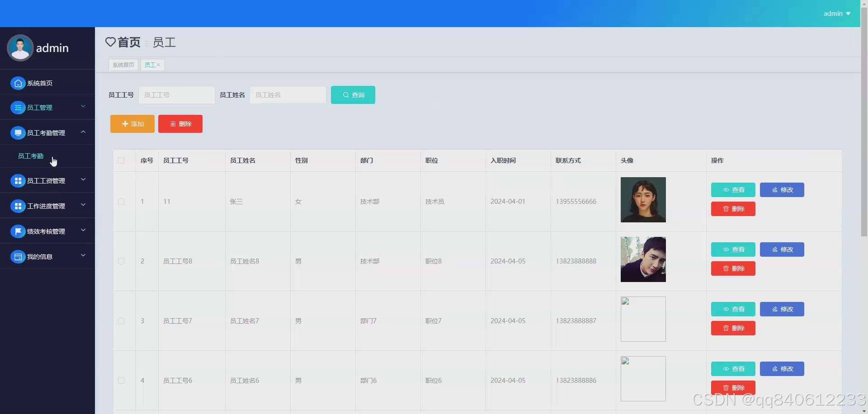Select the 员工考勤 submenu item
Image resolution: width=868 pixels, height=414 pixels.
47,156
